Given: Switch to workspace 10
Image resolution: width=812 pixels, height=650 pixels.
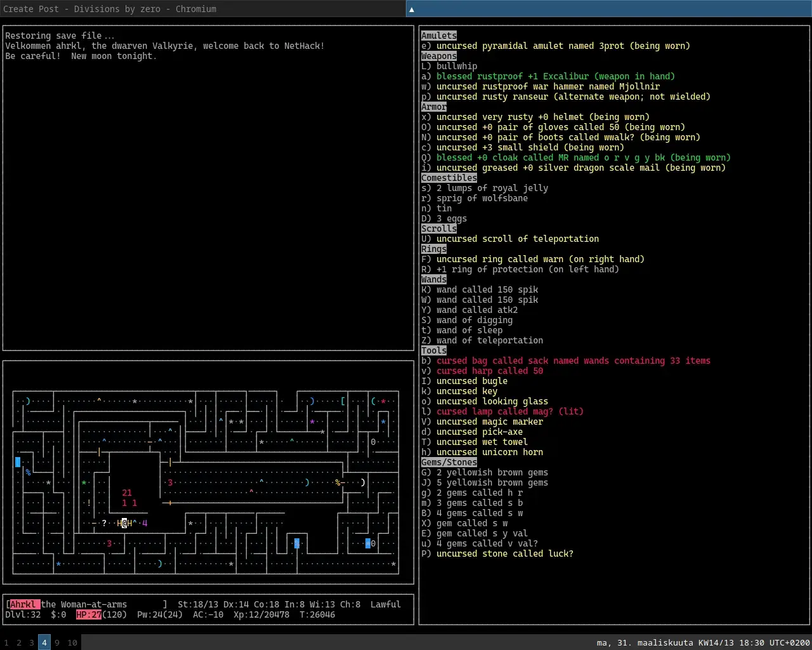Looking at the screenshot, I should (x=72, y=642).
